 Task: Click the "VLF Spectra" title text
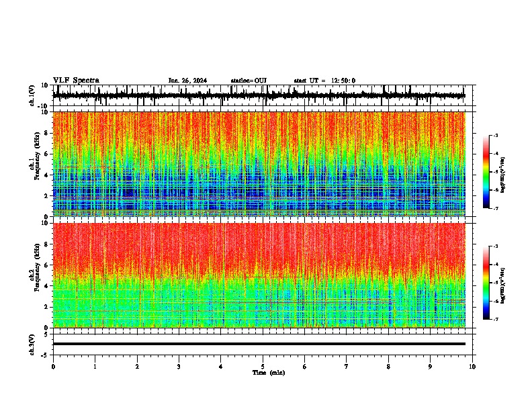pos(76,81)
